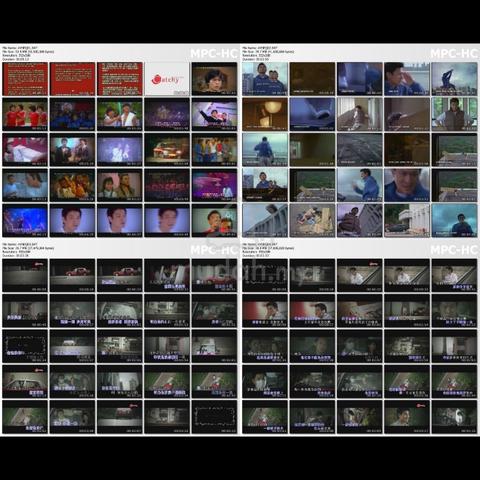
Task: Open the red car at night thumbnail
Action: [167, 150]
